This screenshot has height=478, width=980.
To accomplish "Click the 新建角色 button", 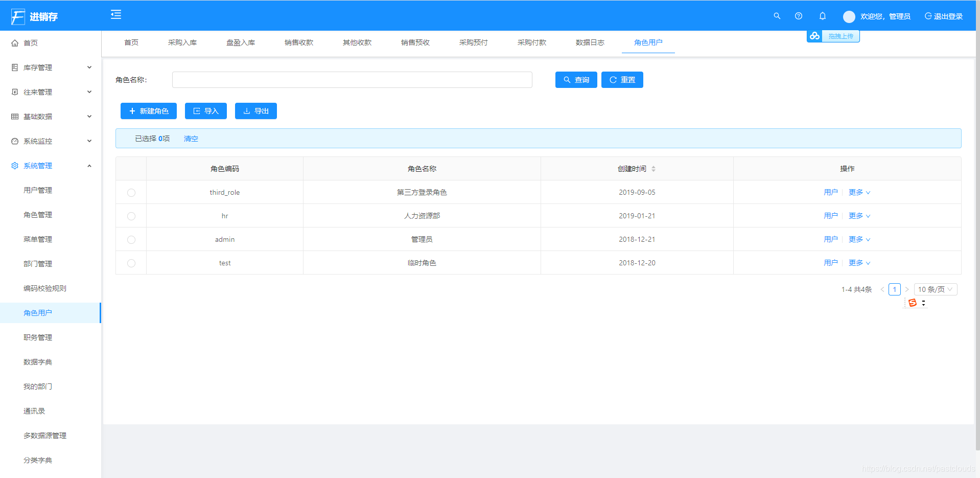I will 149,111.
